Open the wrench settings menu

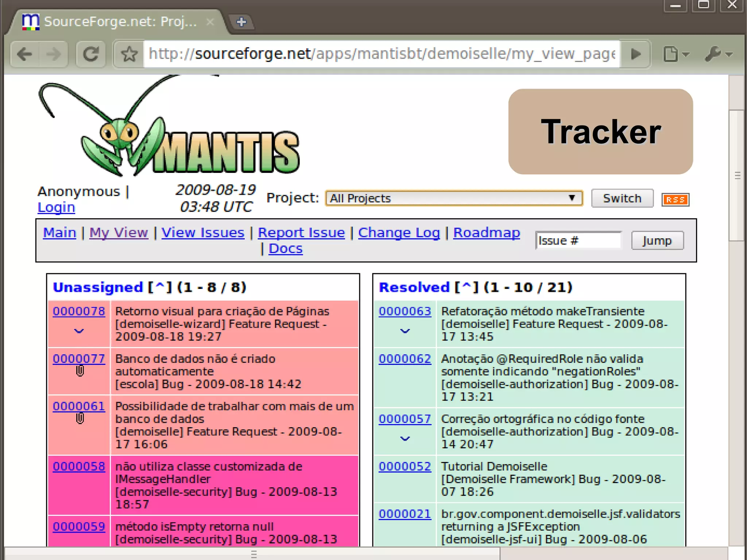[x=718, y=54]
